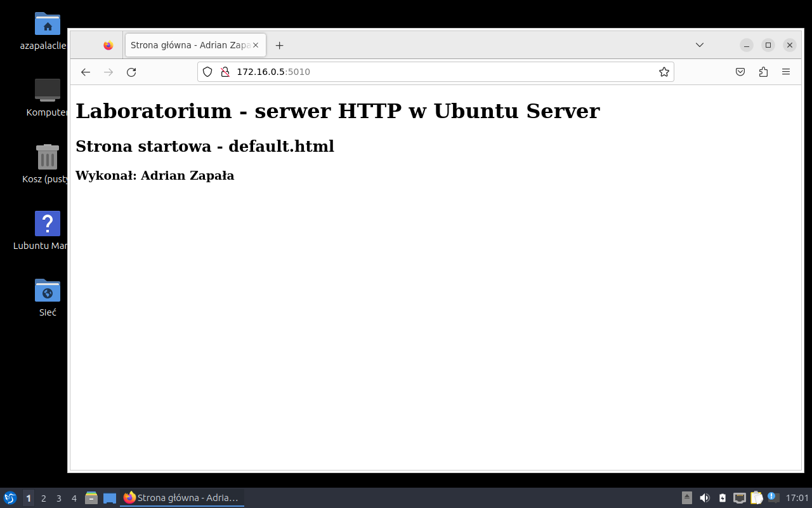Expand the list all tabs chevron
This screenshot has height=508, width=812.
pyautogui.click(x=700, y=45)
